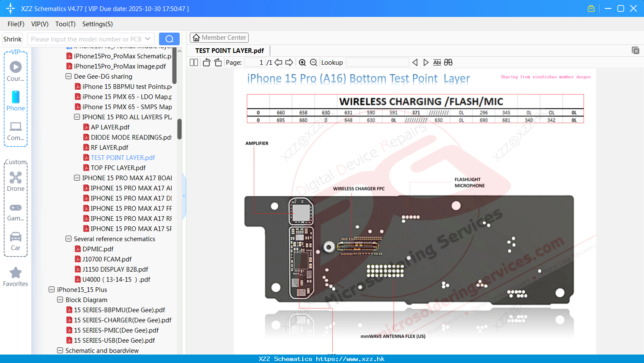Image resolution: width=644 pixels, height=363 pixels.
Task: Open 15 SERIES-BBPMU(Dee Gee).pdf
Action: click(119, 310)
